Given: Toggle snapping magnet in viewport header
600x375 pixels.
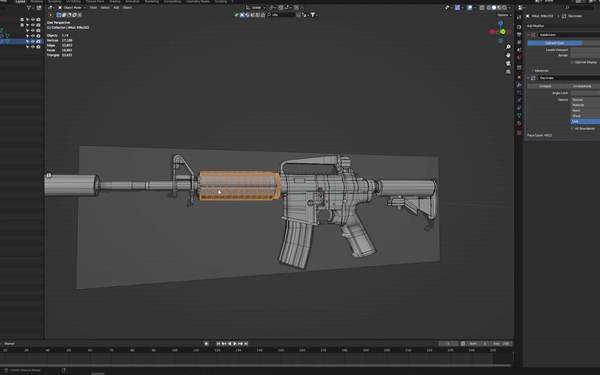Looking at the screenshot, I should click(281, 8).
